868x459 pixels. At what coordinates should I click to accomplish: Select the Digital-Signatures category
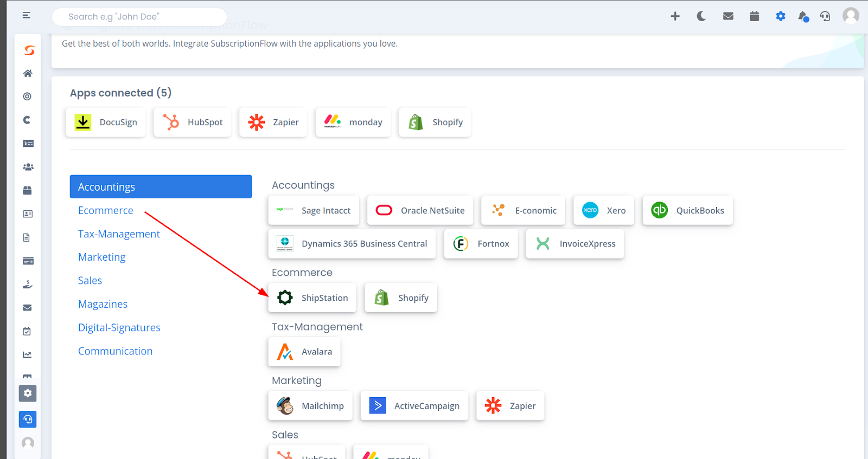[x=119, y=327]
